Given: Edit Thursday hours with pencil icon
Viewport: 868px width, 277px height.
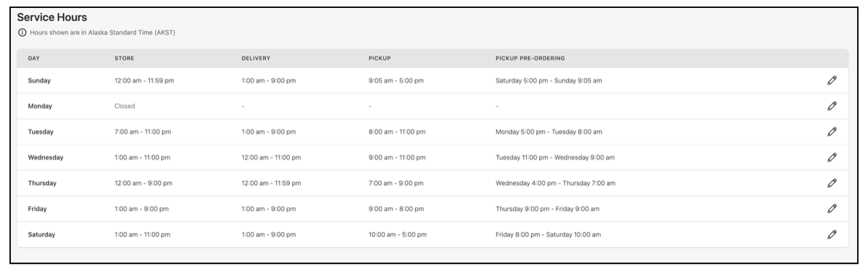Looking at the screenshot, I should 832,183.
